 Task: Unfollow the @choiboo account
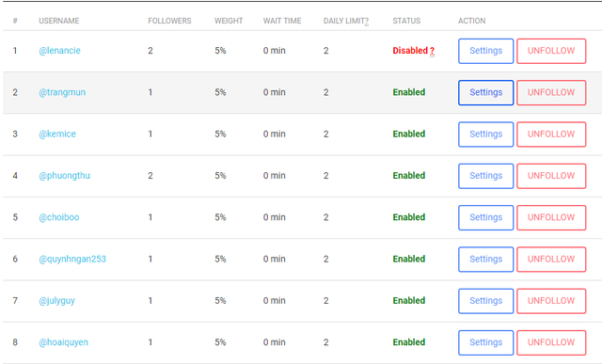point(551,217)
